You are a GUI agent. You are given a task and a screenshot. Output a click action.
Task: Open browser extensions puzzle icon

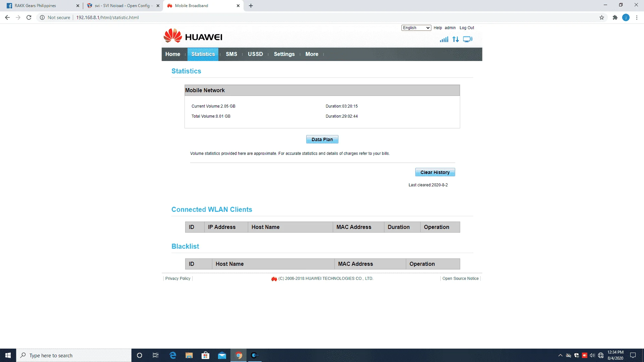click(x=615, y=17)
